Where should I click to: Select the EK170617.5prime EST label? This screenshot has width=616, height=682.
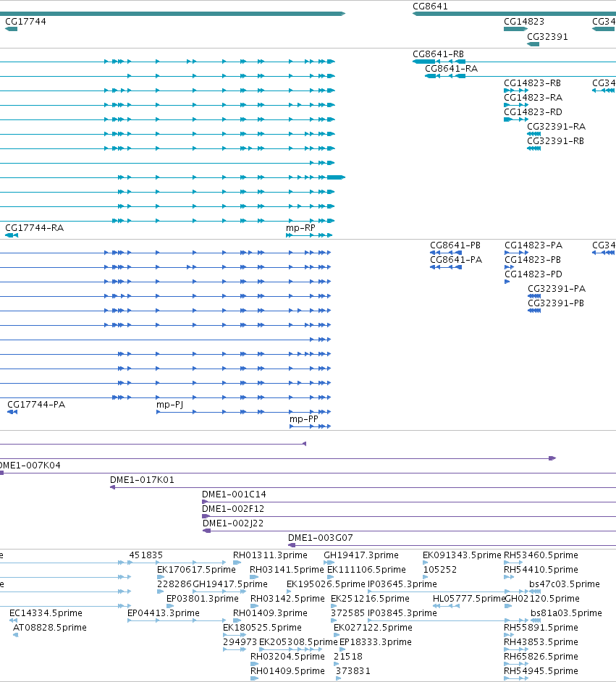coord(196,569)
